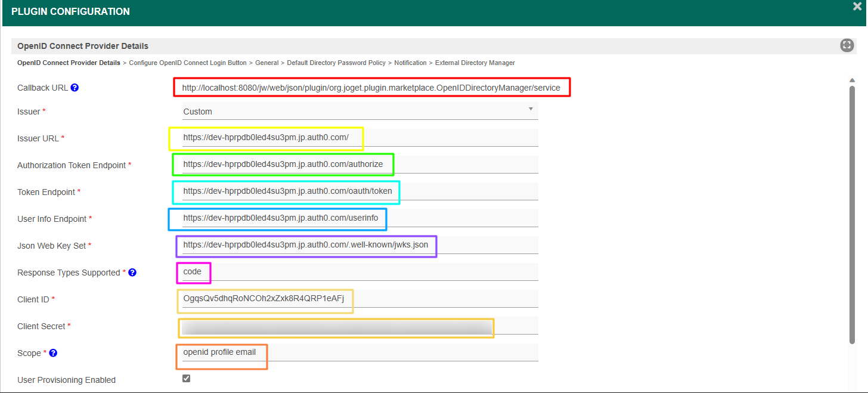Edit the User Info Endpoint field

(x=359, y=218)
